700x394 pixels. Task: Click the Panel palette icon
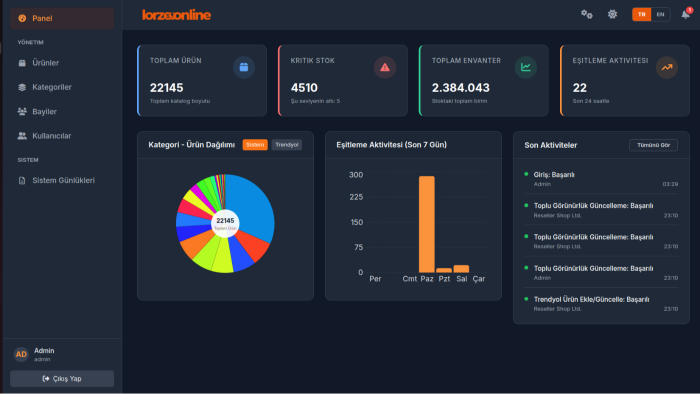point(22,18)
